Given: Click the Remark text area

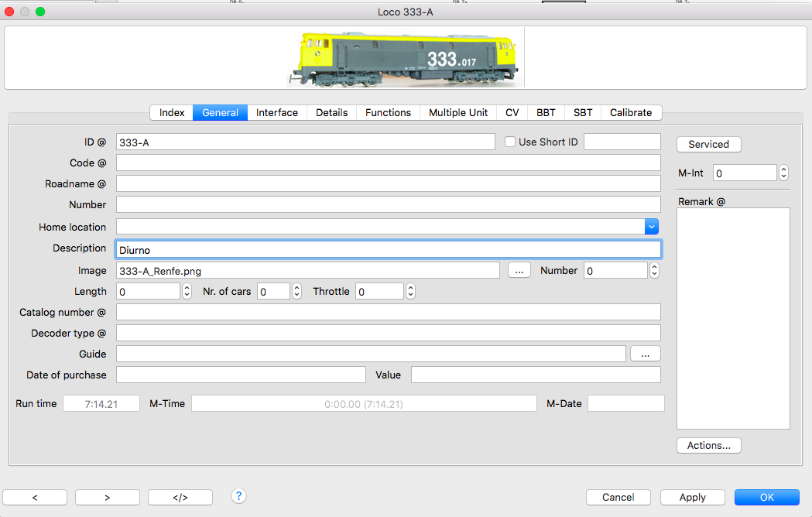Looking at the screenshot, I should click(x=733, y=319).
